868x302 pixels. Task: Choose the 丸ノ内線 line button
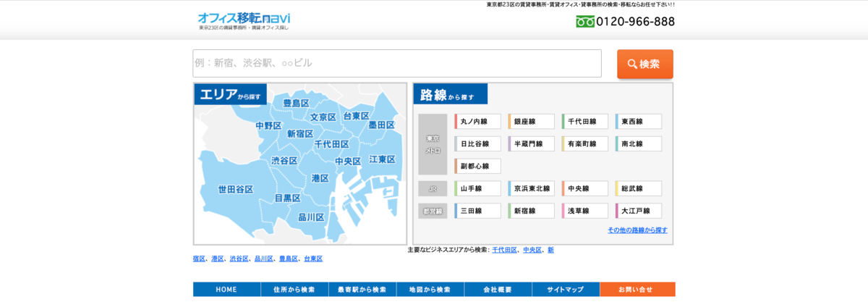(477, 122)
